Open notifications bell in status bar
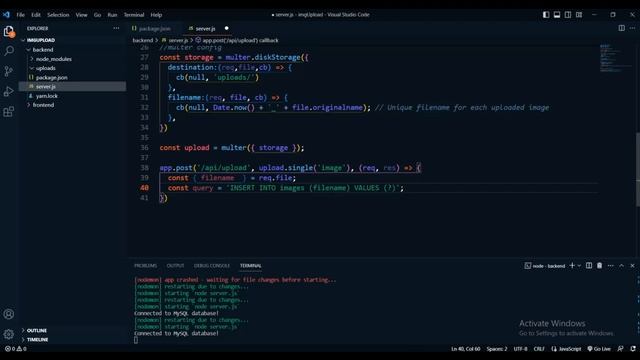 (633, 349)
